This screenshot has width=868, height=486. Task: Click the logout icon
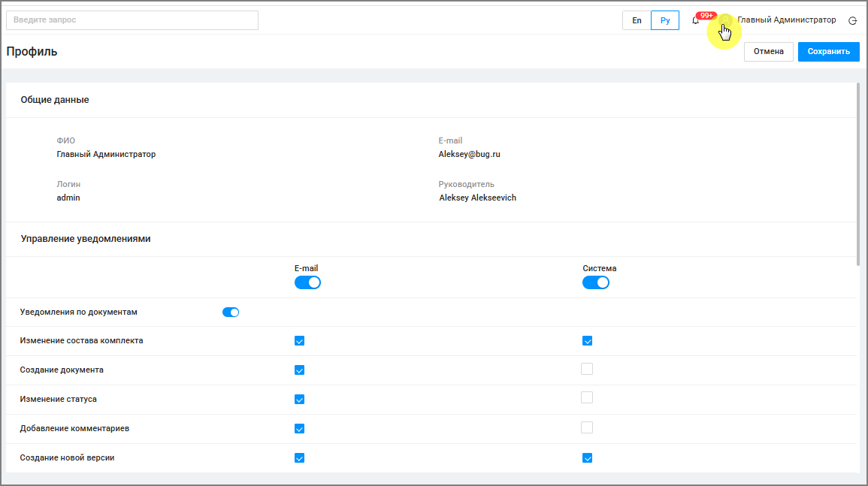852,21
